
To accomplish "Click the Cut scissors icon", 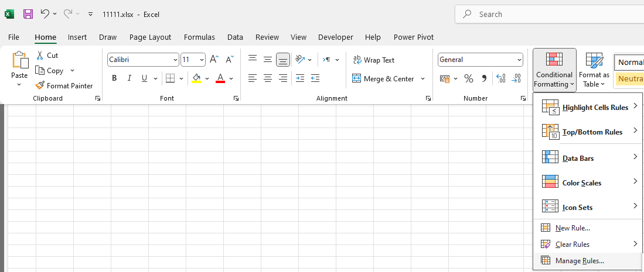I will pos(40,55).
